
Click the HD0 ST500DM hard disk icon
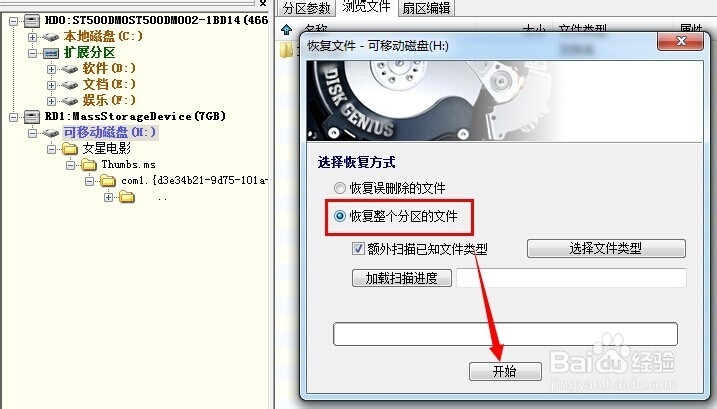coord(32,21)
